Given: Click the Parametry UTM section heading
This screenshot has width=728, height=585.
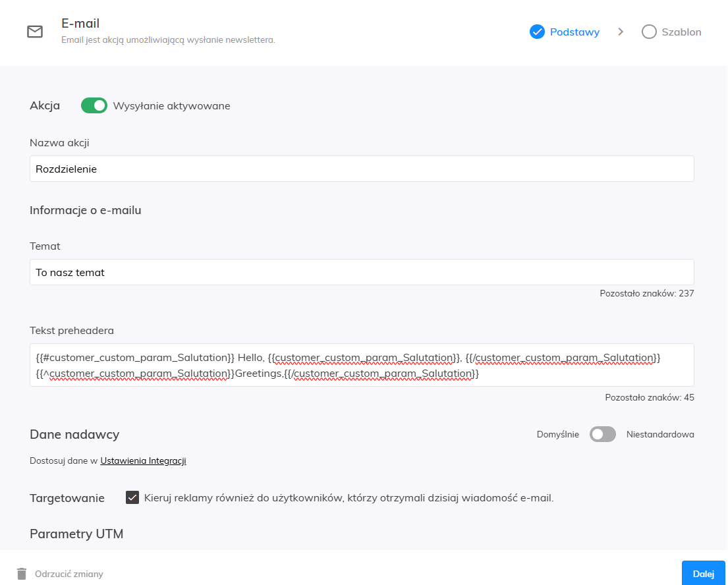Looking at the screenshot, I should pyautogui.click(x=76, y=534).
